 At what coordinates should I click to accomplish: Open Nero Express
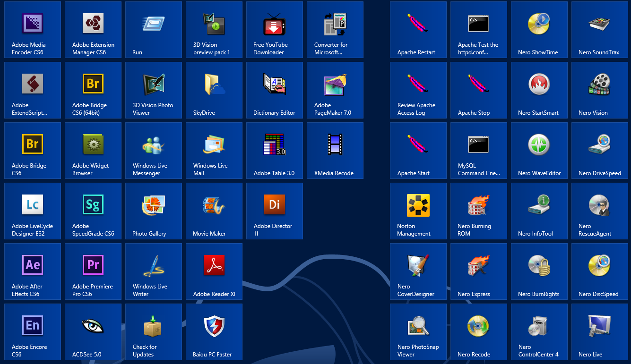point(479,271)
